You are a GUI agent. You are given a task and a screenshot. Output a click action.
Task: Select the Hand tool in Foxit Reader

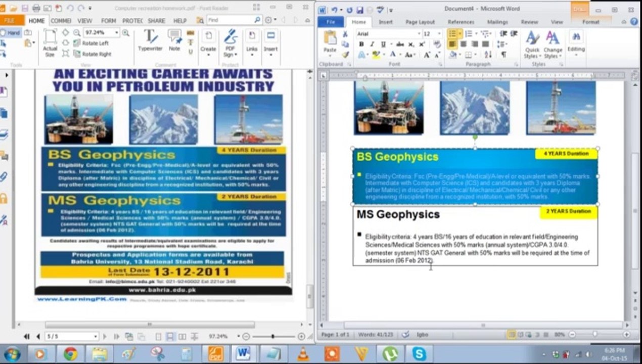coord(10,33)
